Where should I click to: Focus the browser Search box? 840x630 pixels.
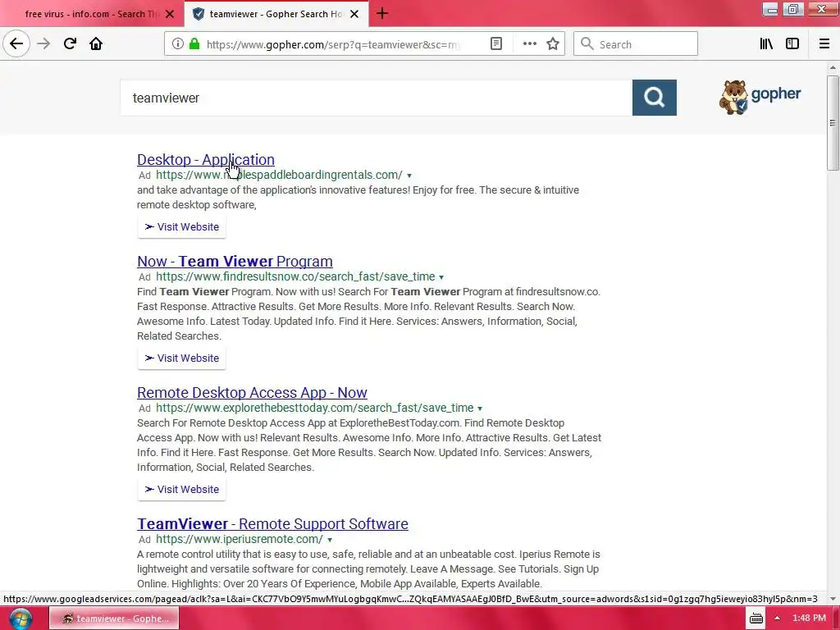[x=636, y=44]
